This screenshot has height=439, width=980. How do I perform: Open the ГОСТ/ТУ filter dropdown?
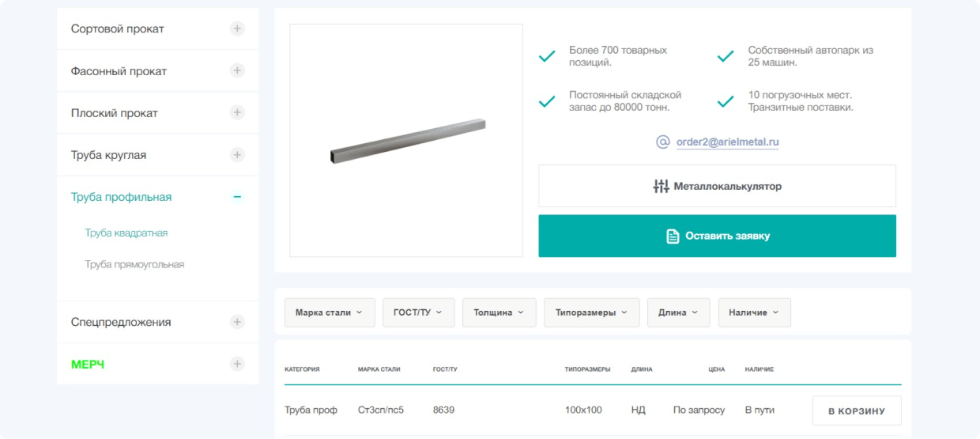418,312
